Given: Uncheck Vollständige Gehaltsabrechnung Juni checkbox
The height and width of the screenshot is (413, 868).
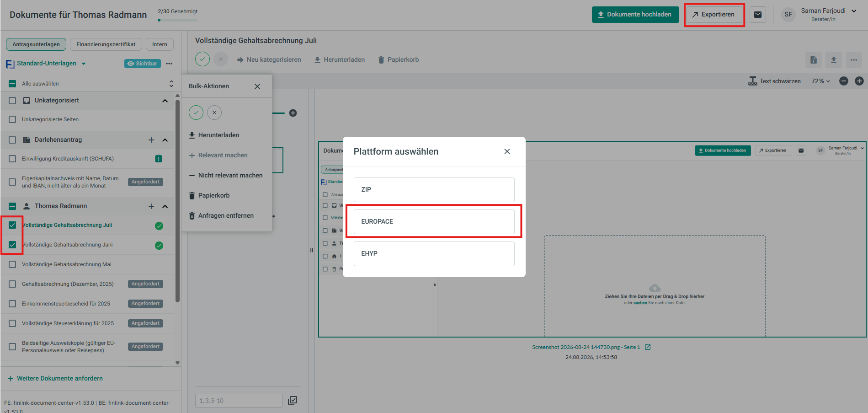Looking at the screenshot, I should 12,245.
